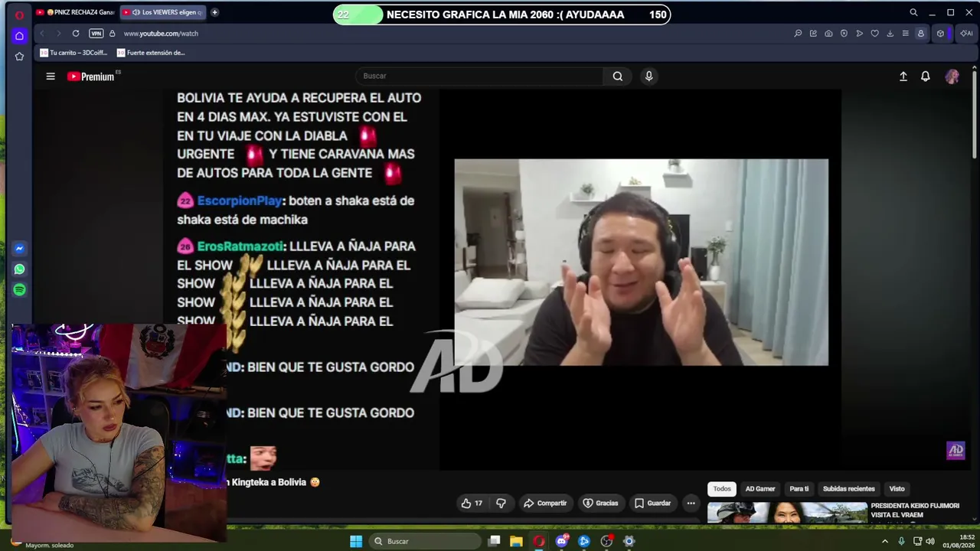Click the Compartir share button
The width and height of the screenshot is (980, 551).
pyautogui.click(x=545, y=504)
